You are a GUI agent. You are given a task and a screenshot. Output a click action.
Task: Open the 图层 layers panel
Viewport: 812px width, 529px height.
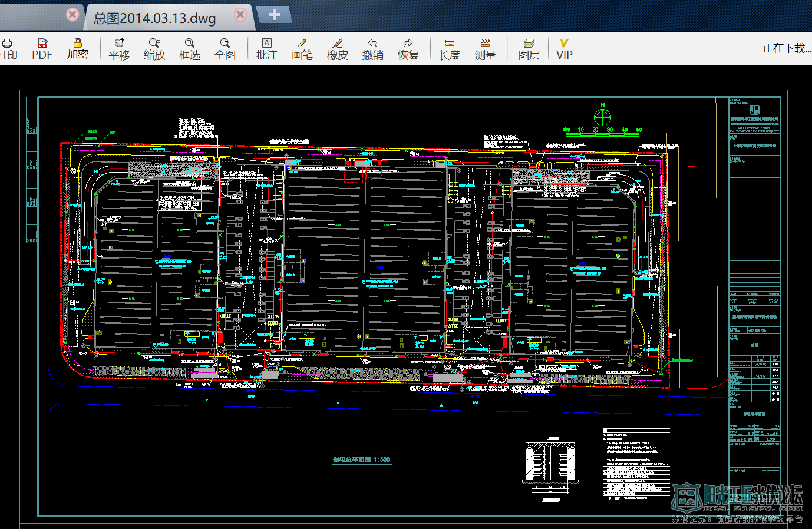click(529, 49)
